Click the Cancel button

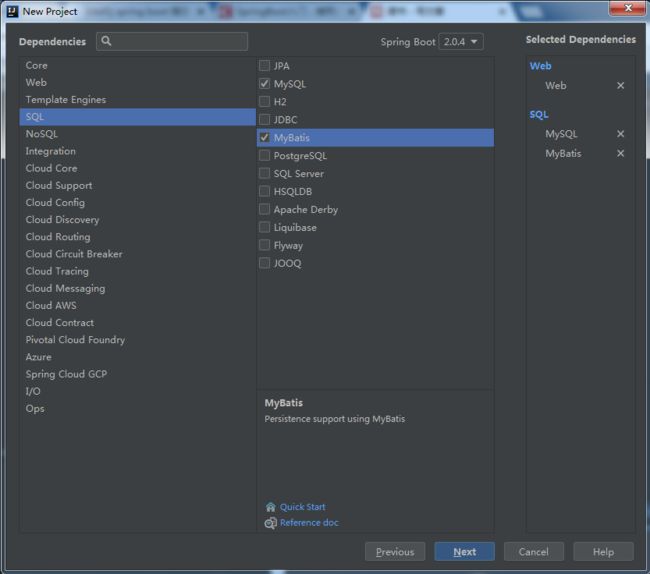click(x=534, y=552)
